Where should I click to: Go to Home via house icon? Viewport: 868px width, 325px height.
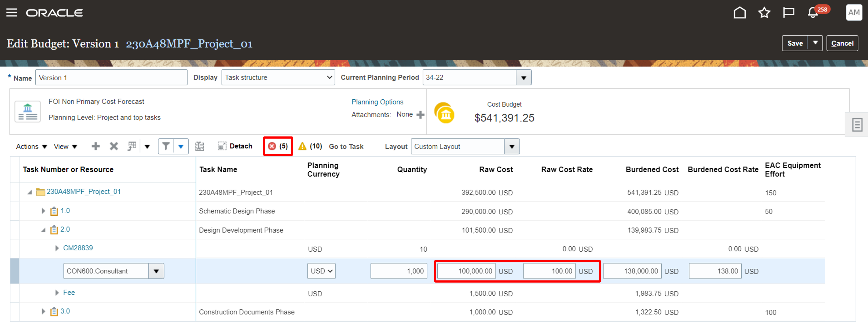[740, 13]
